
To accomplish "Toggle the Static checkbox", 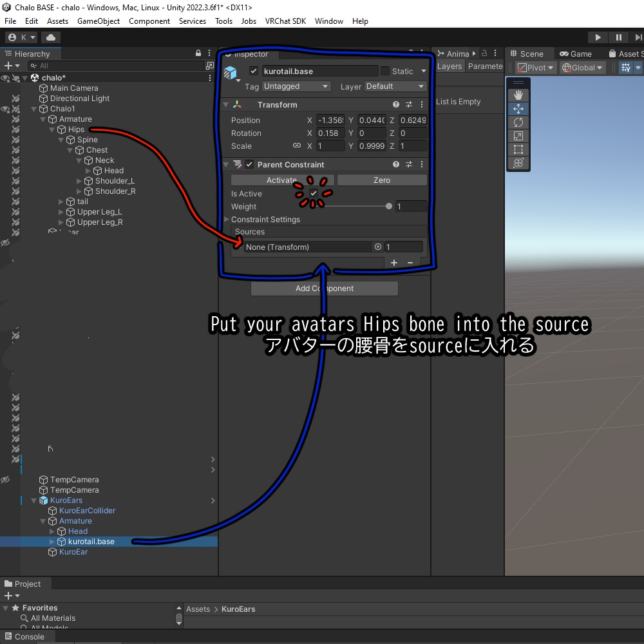I will tap(385, 71).
